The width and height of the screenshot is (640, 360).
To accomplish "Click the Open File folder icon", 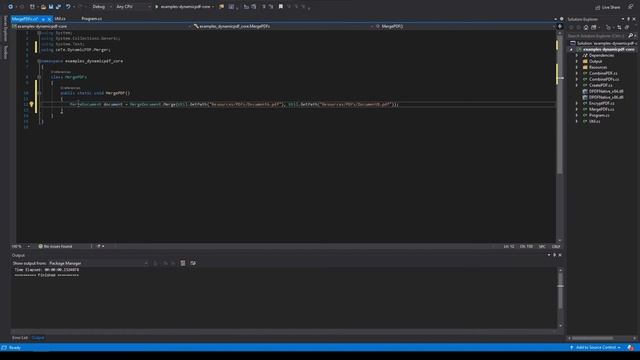I will tap(43, 7).
